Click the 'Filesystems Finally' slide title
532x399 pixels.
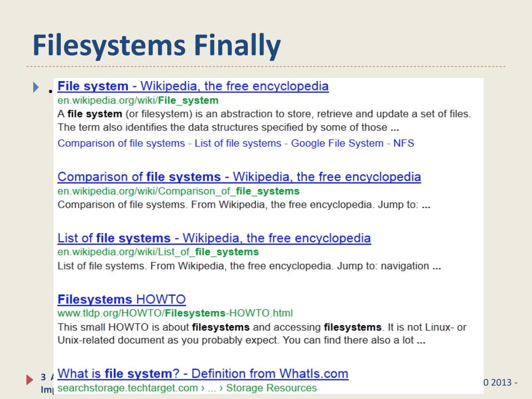(157, 46)
